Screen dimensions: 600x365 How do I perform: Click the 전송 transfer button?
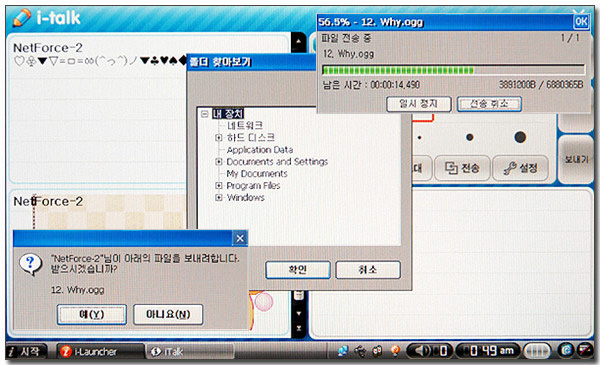tap(462, 168)
